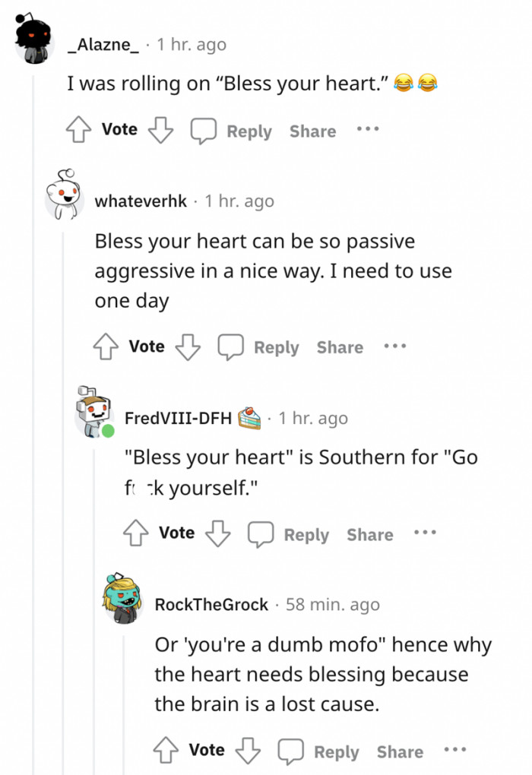Downvote whateverhk's comment

click(x=188, y=346)
